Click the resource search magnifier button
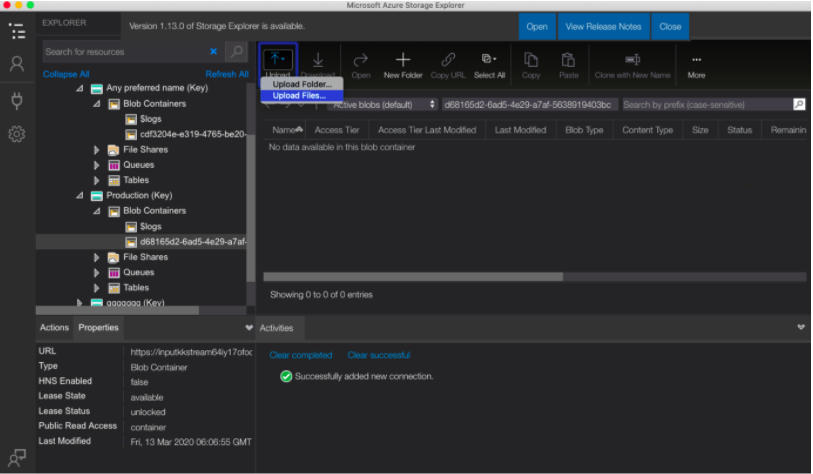This screenshot has height=474, width=813. click(237, 51)
